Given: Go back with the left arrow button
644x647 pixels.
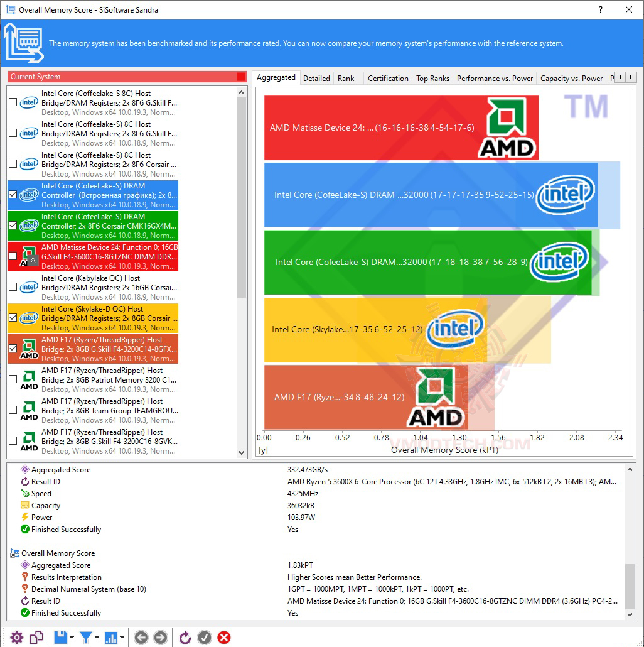Looking at the screenshot, I should 141,638.
